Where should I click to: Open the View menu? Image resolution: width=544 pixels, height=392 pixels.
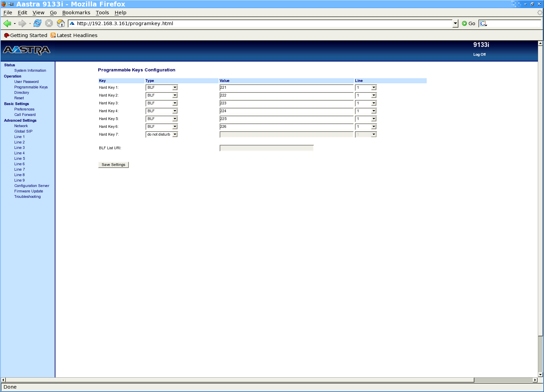(x=38, y=13)
